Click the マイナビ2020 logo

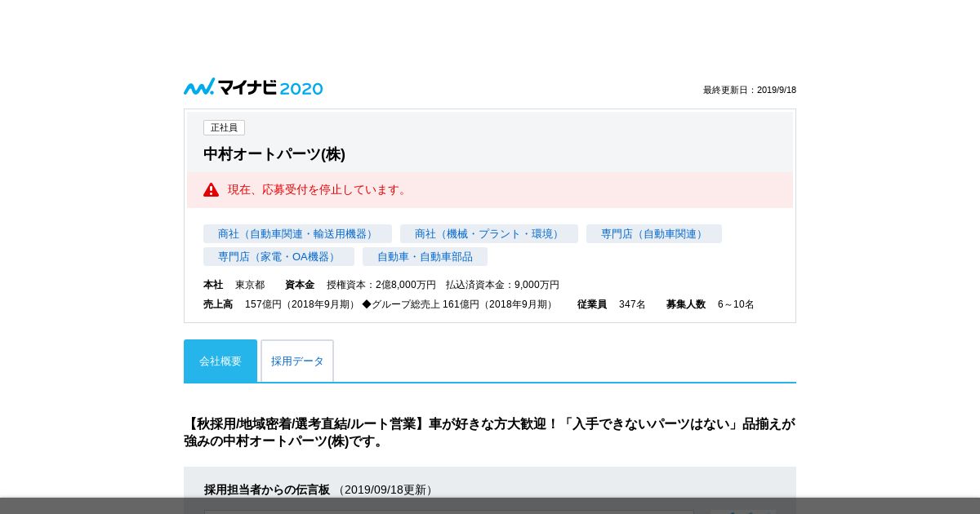pos(253,87)
